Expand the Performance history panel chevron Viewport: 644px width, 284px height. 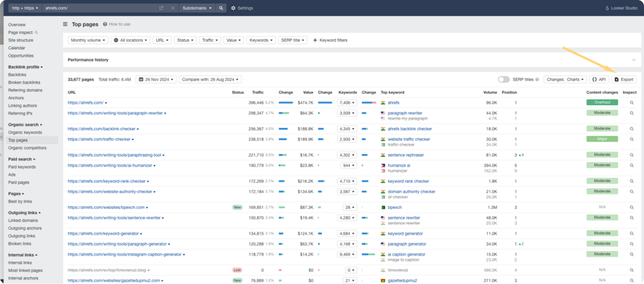633,60
